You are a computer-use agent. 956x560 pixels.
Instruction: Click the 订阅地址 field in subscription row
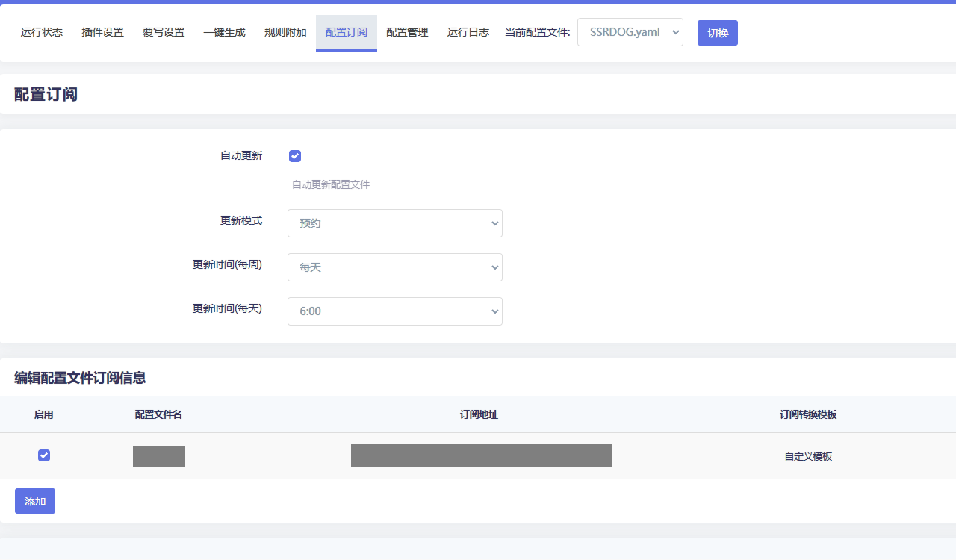pyautogui.click(x=481, y=455)
